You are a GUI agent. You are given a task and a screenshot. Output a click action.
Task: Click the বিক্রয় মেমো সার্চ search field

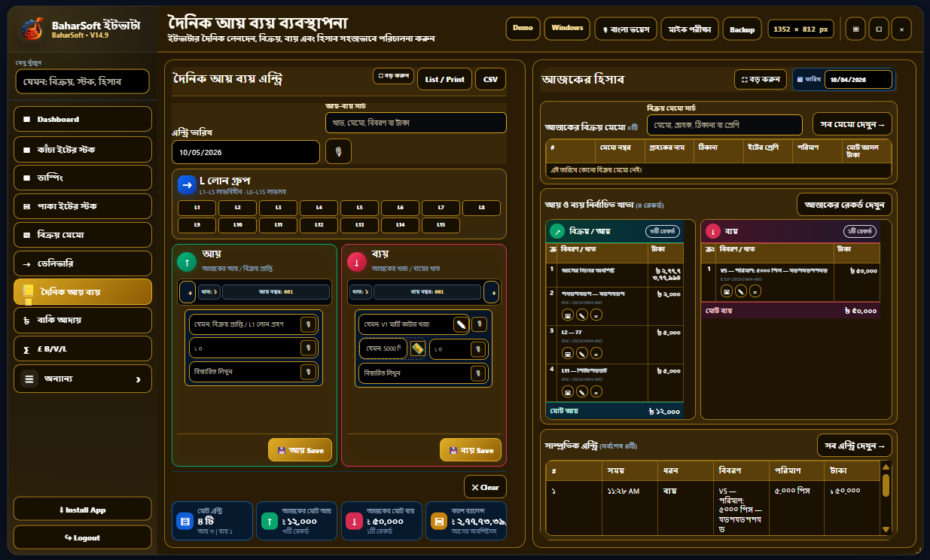click(x=724, y=125)
